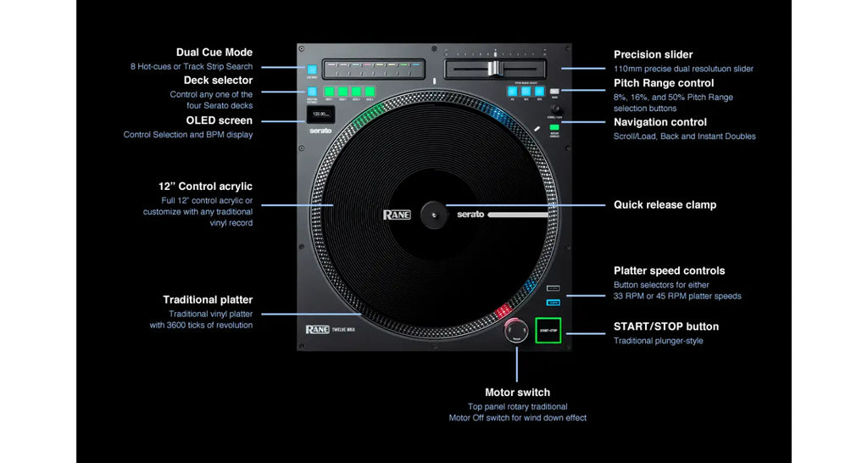Select the green Deck 4 button
This screenshot has width=868, height=463.
click(370, 92)
